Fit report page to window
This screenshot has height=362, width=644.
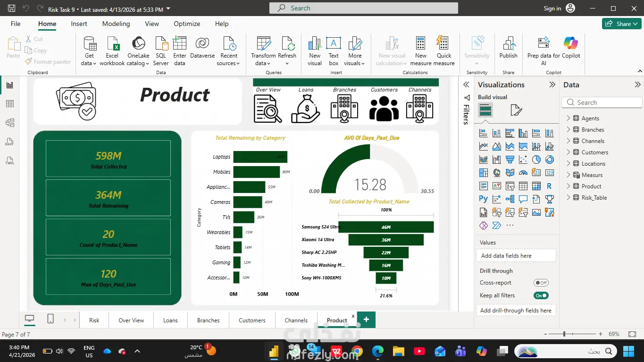tap(632, 334)
